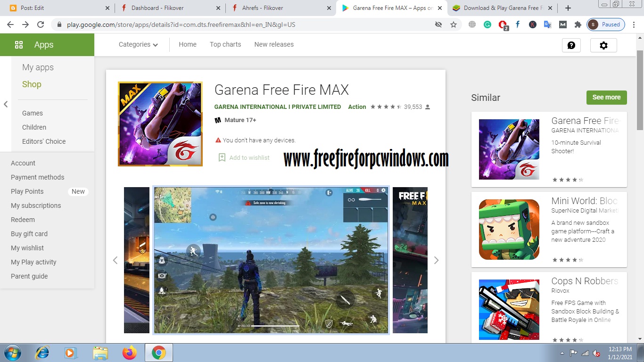Show next screenshot with right arrow
644x362 pixels.
(x=436, y=260)
